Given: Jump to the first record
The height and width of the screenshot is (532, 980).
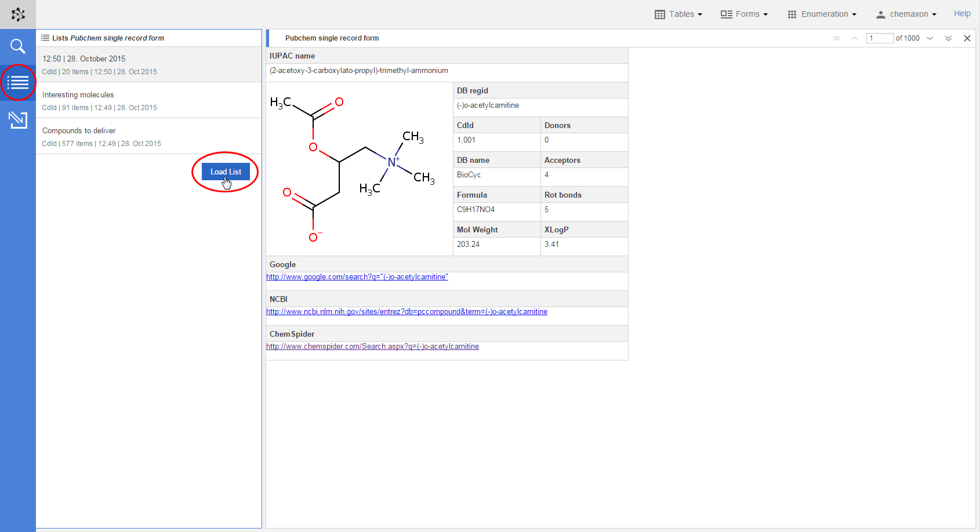Looking at the screenshot, I should [x=836, y=38].
